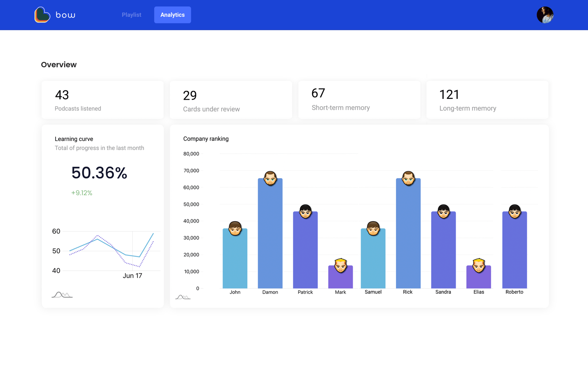Click the bow heart logo icon
The image size is (588, 377).
[42, 15]
